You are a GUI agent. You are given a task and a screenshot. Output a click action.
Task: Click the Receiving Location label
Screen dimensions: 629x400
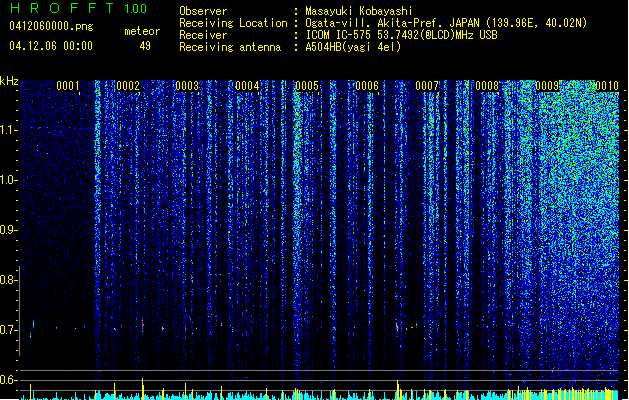[x=233, y=23]
